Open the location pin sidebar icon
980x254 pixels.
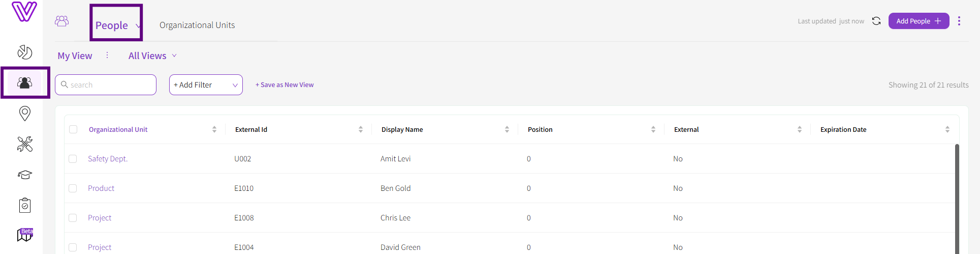(x=24, y=113)
